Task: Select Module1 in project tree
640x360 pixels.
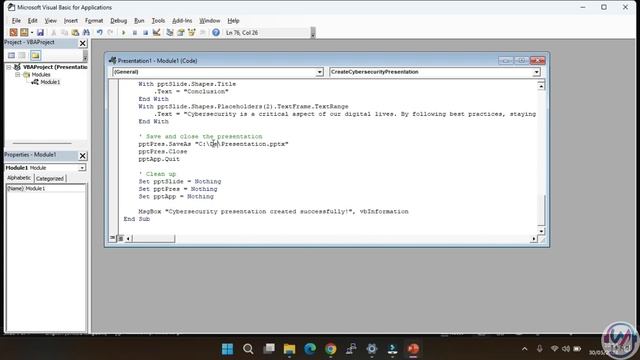Action: (50, 82)
